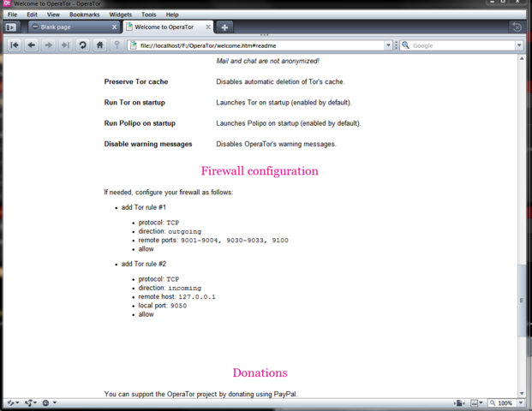Image resolution: width=532 pixels, height=411 pixels.
Task: Click the 'Disable warning messages' label
Action: point(148,144)
